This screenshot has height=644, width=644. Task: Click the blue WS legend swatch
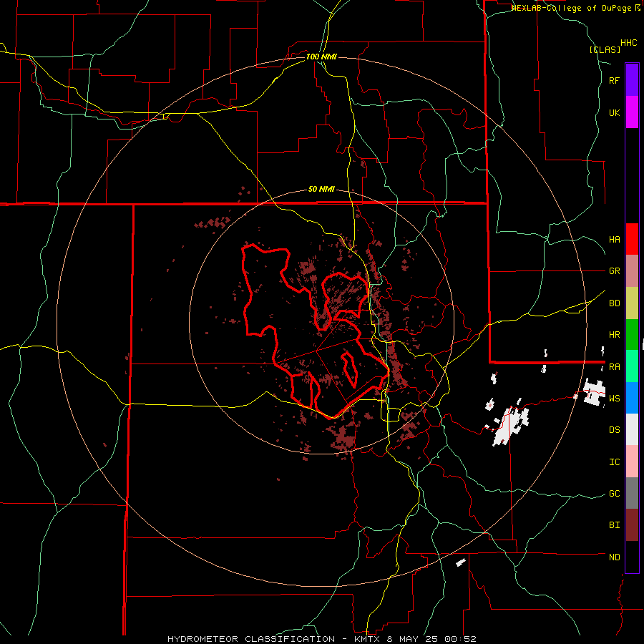632,398
